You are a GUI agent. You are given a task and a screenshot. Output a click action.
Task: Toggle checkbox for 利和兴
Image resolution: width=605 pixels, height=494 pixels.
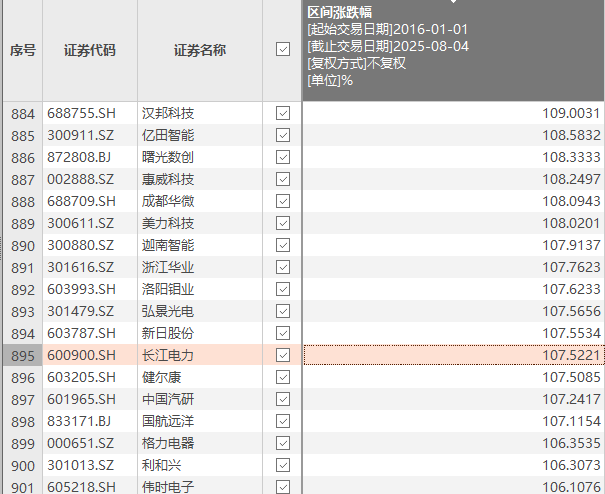pos(283,465)
